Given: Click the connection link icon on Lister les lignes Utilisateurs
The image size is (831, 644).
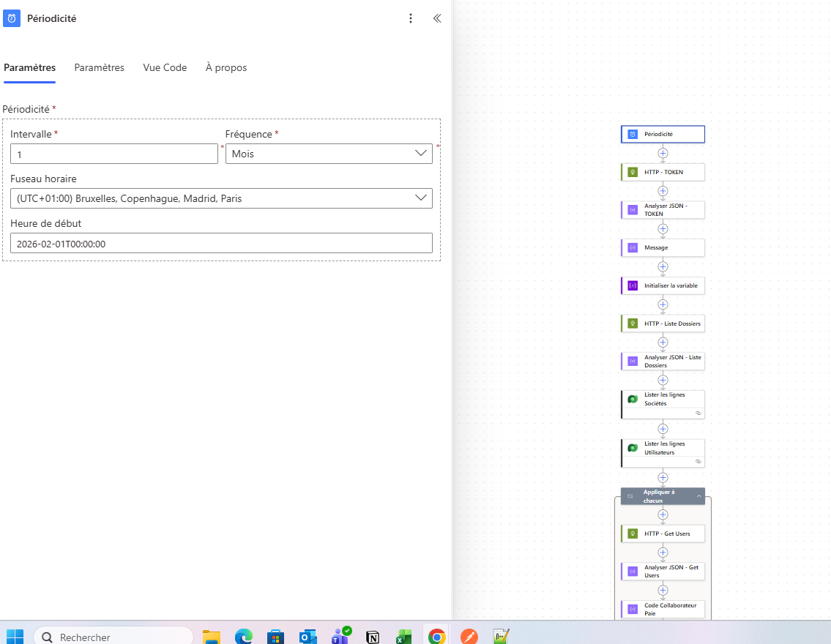Looking at the screenshot, I should click(698, 462).
